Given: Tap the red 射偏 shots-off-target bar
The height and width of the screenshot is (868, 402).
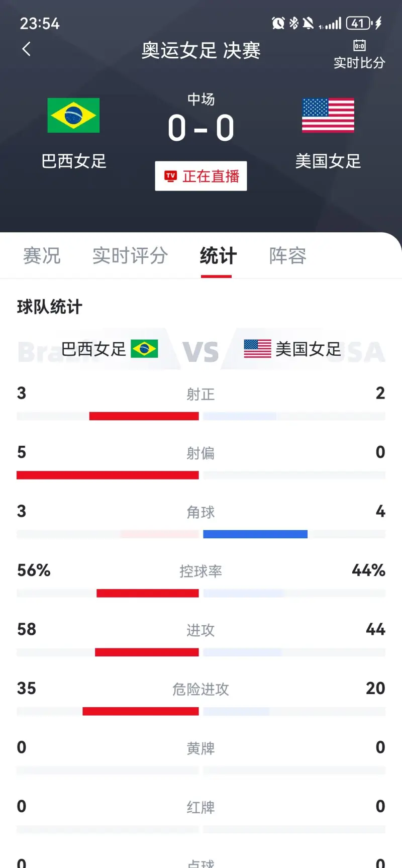Looking at the screenshot, I should tap(108, 475).
